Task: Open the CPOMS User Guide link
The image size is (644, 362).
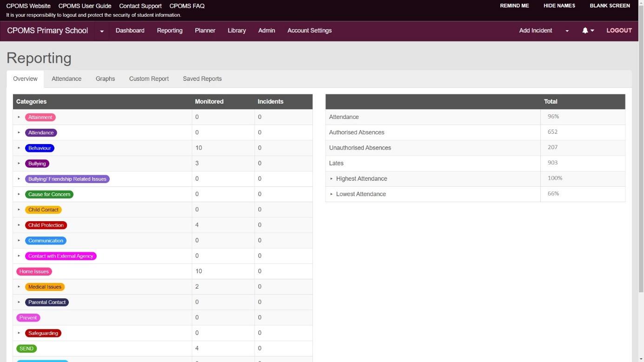Action: coord(85,6)
